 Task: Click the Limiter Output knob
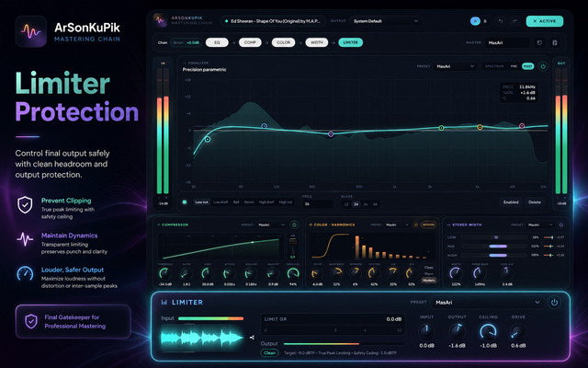tap(457, 331)
